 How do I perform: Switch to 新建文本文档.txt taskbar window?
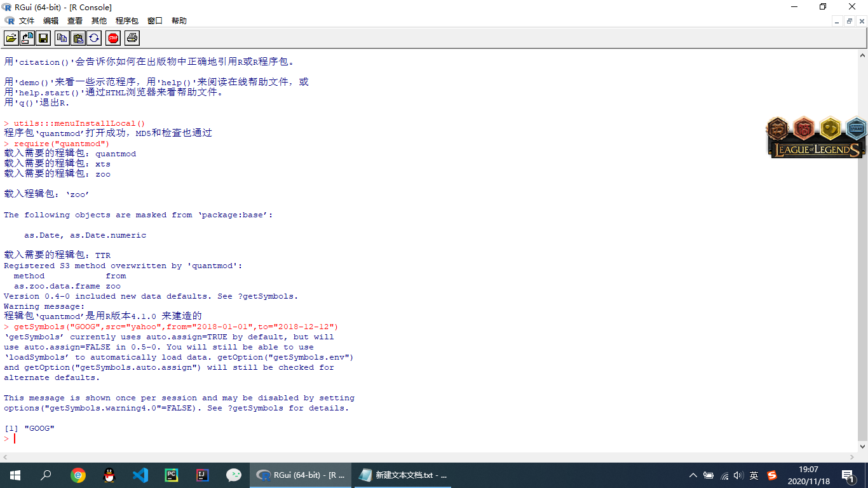[x=403, y=475]
